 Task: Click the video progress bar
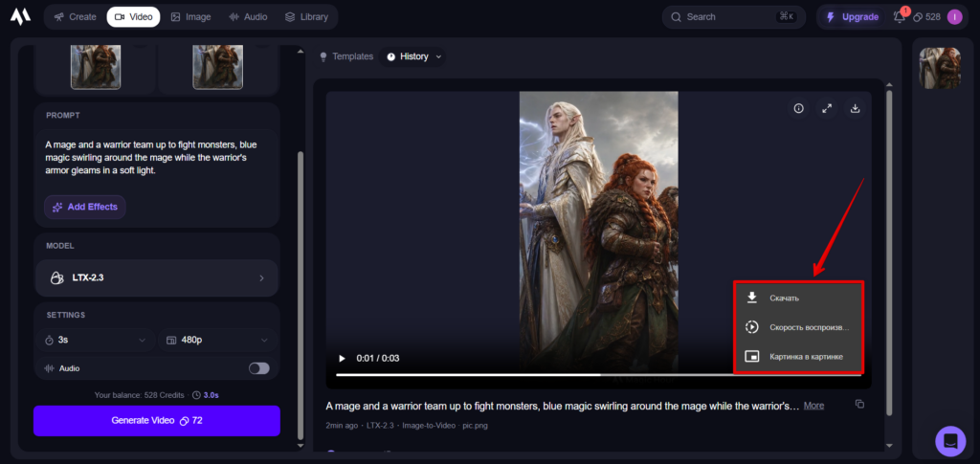pos(598,375)
